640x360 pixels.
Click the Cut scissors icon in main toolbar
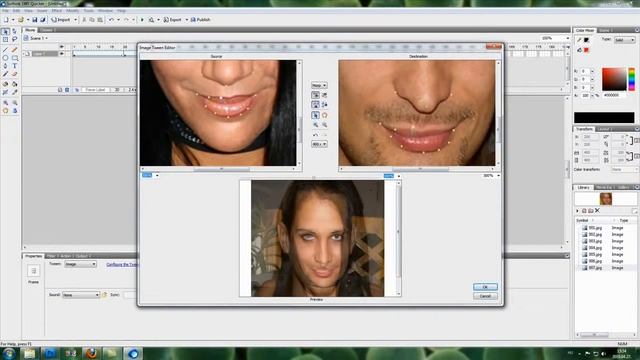[84, 20]
